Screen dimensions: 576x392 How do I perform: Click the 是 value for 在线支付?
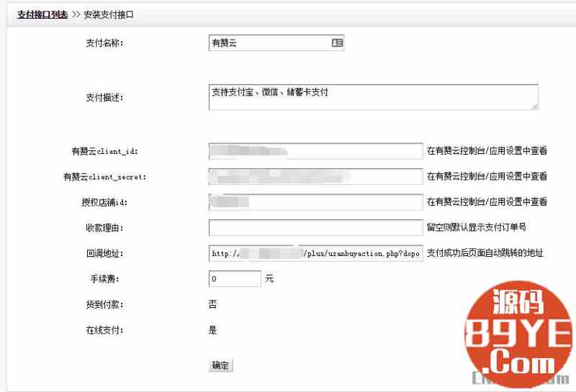tap(212, 329)
